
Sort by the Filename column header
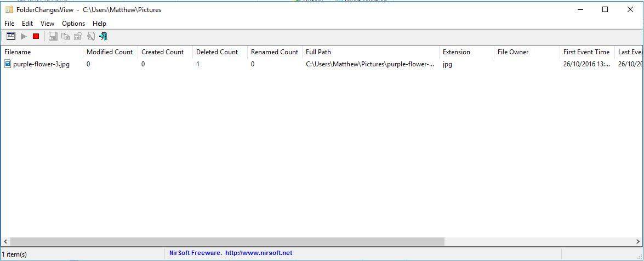pyautogui.click(x=42, y=52)
